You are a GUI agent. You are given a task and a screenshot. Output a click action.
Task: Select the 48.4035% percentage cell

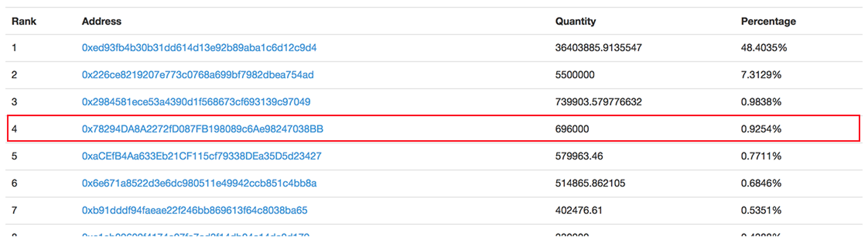pyautogui.click(x=764, y=48)
